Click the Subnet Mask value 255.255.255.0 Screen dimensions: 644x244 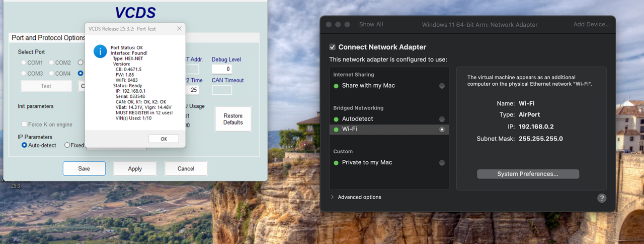point(541,139)
